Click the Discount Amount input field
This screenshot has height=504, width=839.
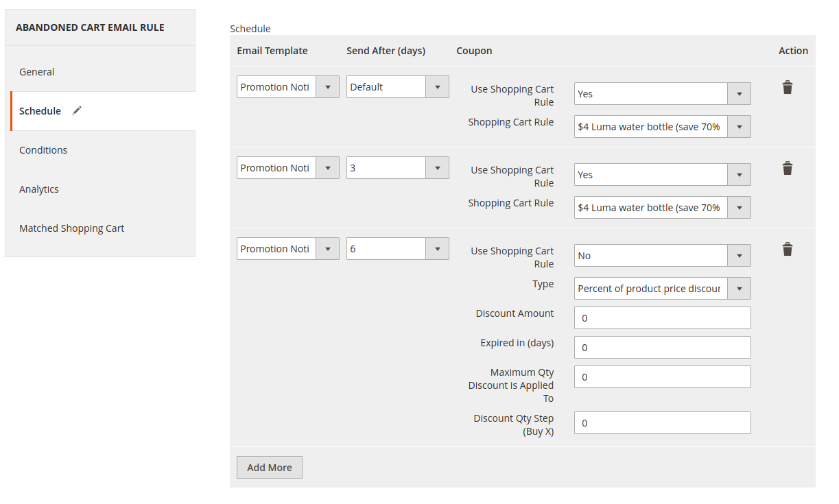point(662,318)
